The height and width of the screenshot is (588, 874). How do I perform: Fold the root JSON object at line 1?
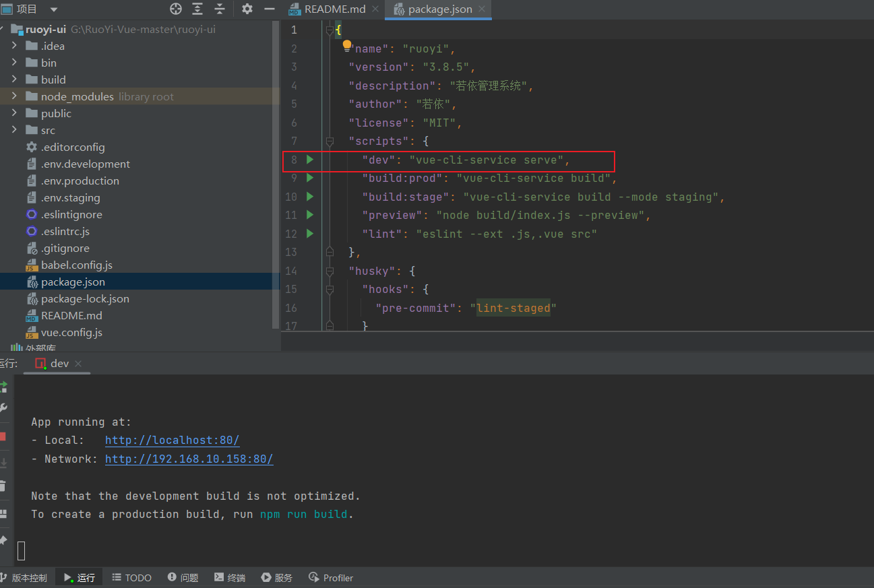pos(330,30)
